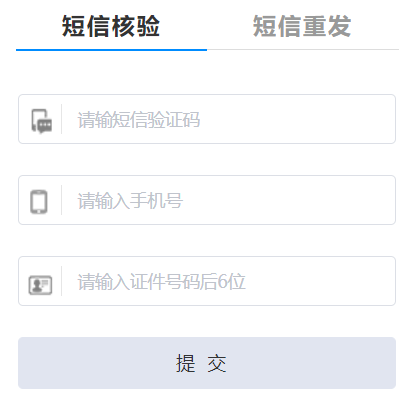Select the ID last six digits box
Image resolution: width=412 pixels, height=401 pixels.
click(207, 281)
